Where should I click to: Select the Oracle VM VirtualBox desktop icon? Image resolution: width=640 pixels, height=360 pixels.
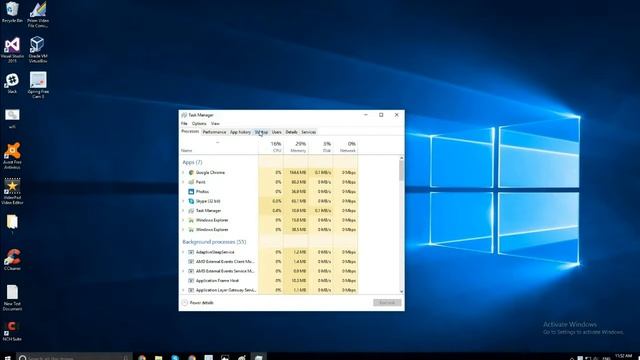click(38, 49)
